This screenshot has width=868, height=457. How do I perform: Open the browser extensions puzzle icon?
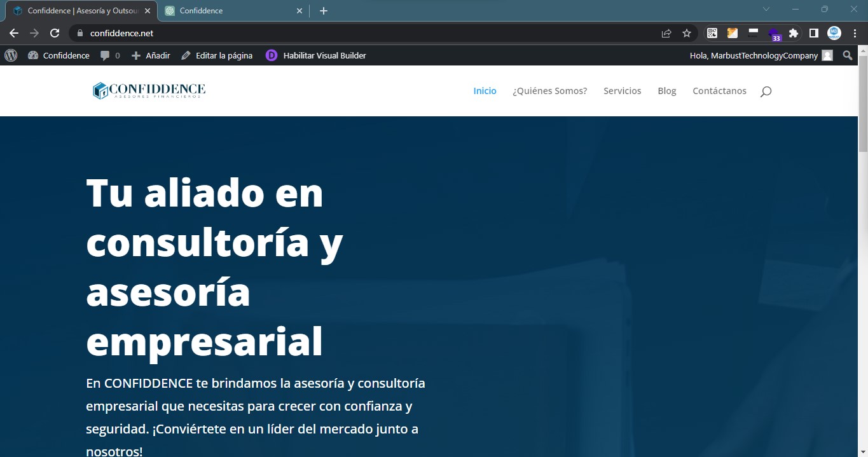(x=794, y=32)
